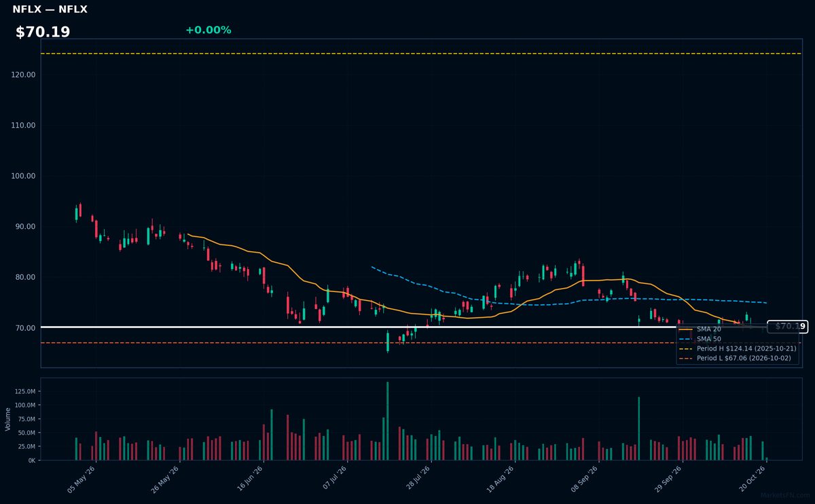Select the 125.0M volume axis label
815x504 pixels.
[24, 391]
